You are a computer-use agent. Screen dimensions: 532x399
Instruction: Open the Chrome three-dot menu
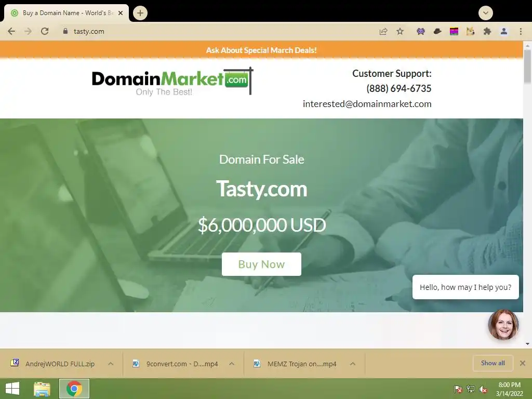point(521,32)
